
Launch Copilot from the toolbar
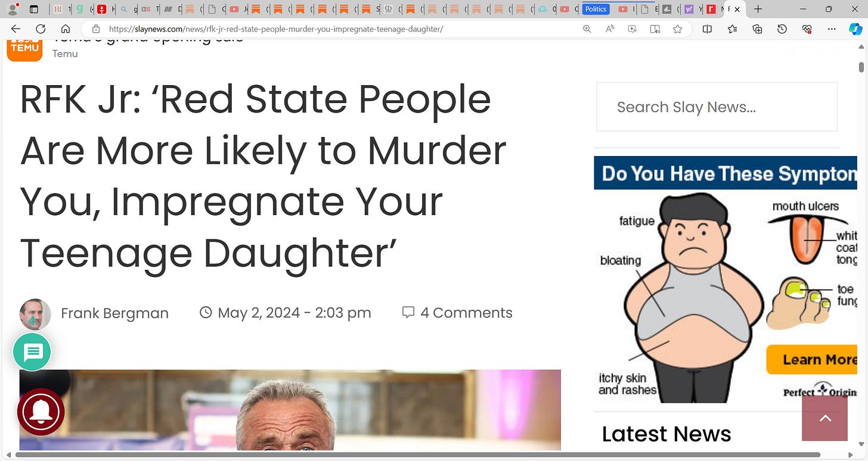(x=855, y=29)
